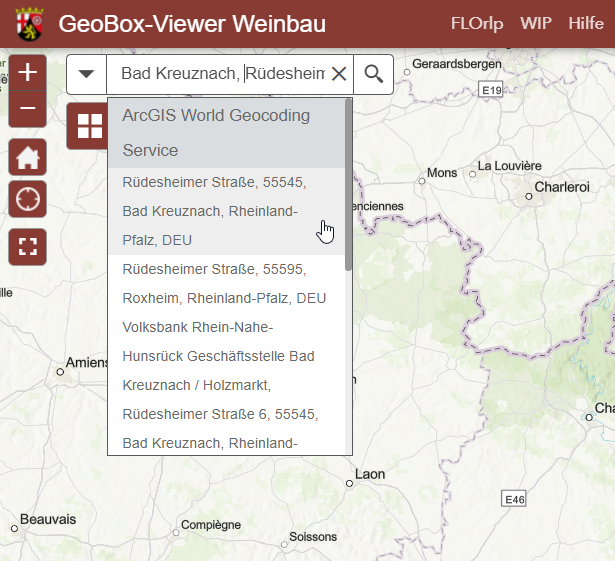Click the GeoBox-Viewer Weinbau title
This screenshot has width=615, height=561.
(x=192, y=24)
